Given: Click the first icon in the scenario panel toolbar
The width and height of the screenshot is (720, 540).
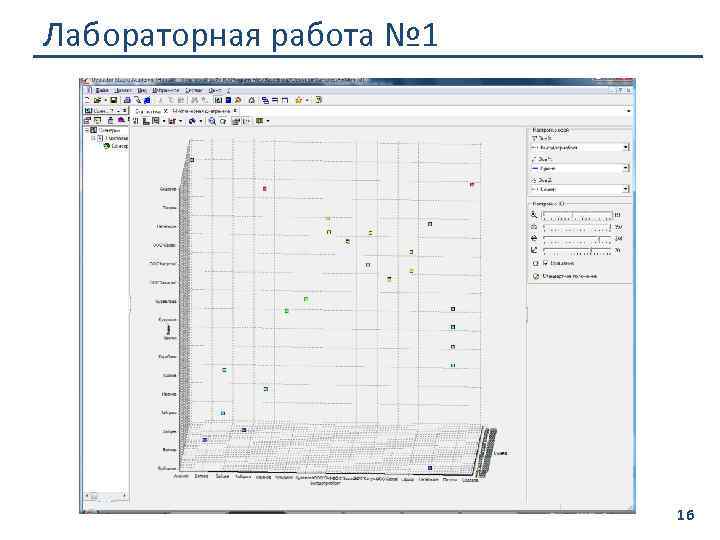Looking at the screenshot, I should (x=87, y=120).
